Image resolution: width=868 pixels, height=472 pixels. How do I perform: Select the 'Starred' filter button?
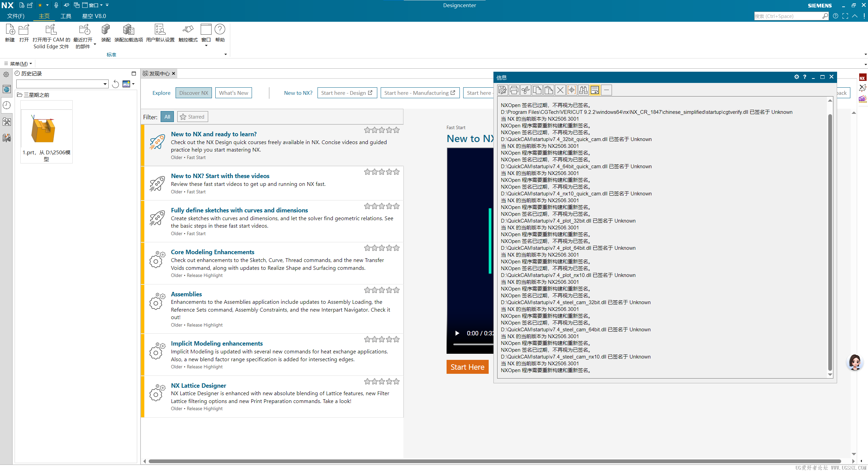click(193, 117)
